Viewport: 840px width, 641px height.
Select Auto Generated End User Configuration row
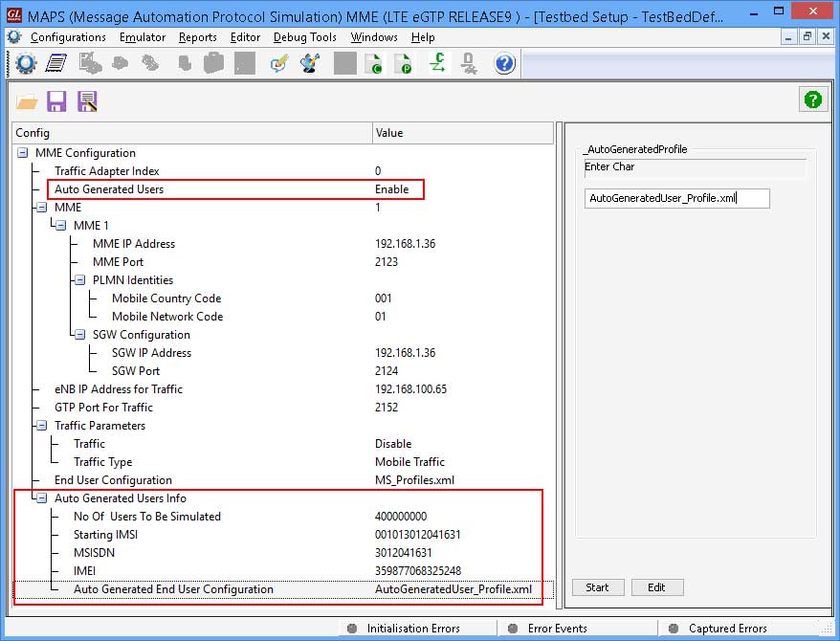point(283,589)
